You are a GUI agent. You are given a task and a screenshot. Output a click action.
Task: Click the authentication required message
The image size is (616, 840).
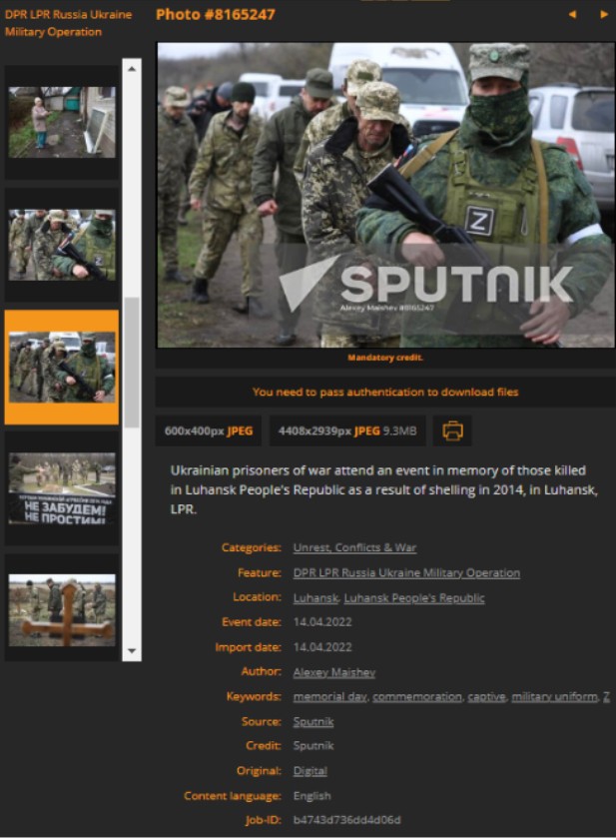tap(385, 393)
